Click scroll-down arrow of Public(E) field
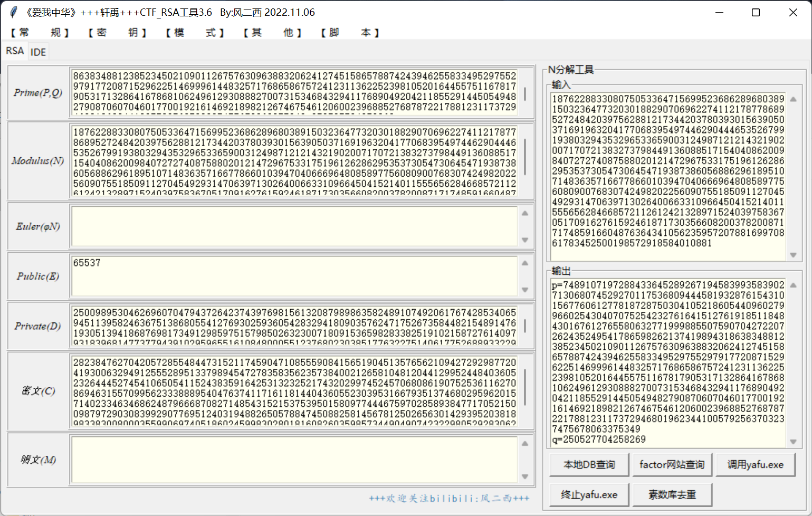This screenshot has width=812, height=516. [x=525, y=290]
